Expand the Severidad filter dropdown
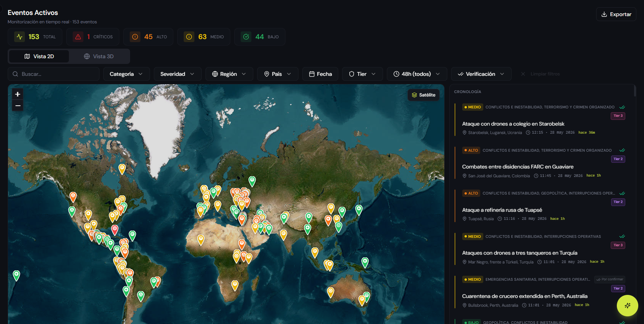Viewport: 644px width, 324px height. 178,74
